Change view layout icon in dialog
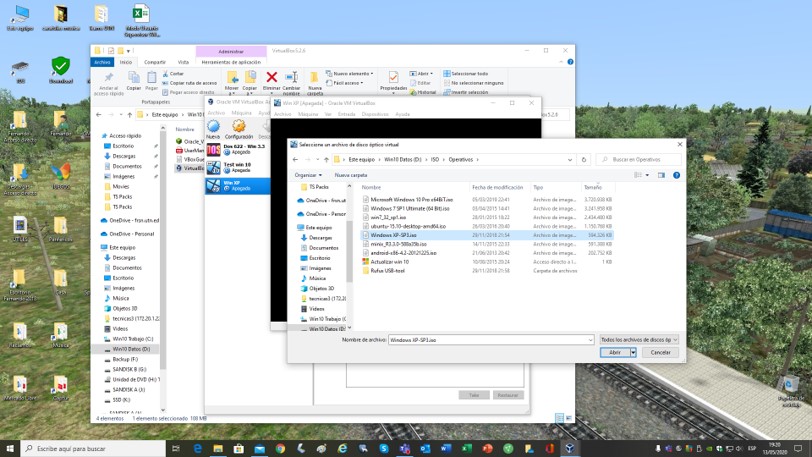The width and height of the screenshot is (812, 457). click(639, 175)
